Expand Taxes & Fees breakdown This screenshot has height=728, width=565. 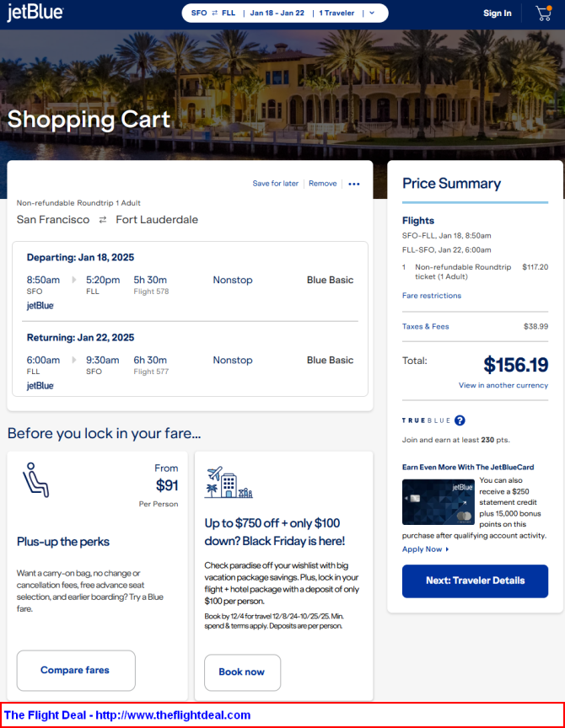tap(426, 326)
